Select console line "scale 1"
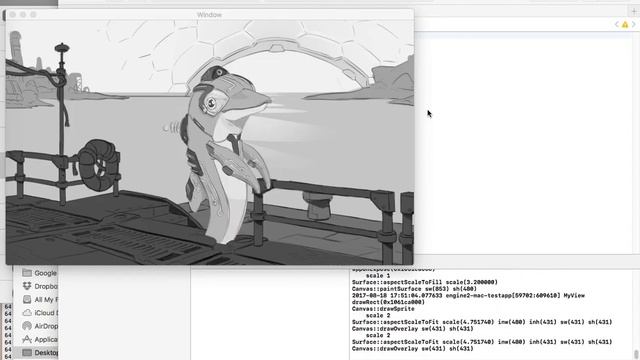Viewport: 640px width, 360px height. click(378, 276)
